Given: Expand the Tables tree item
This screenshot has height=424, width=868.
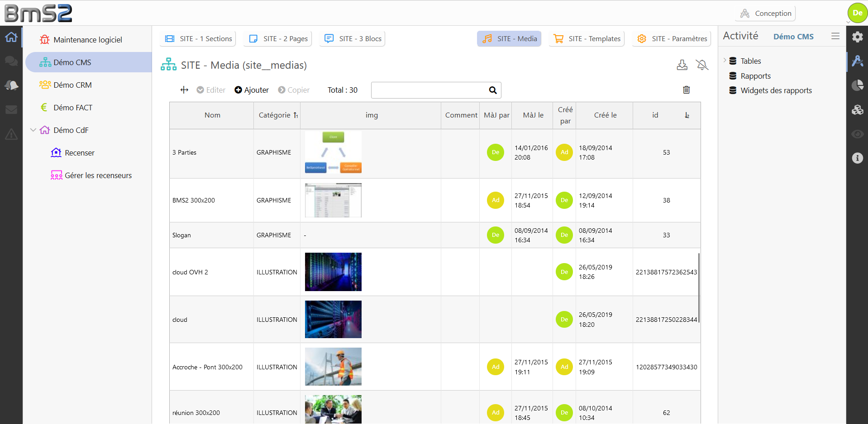Looking at the screenshot, I should click(725, 61).
